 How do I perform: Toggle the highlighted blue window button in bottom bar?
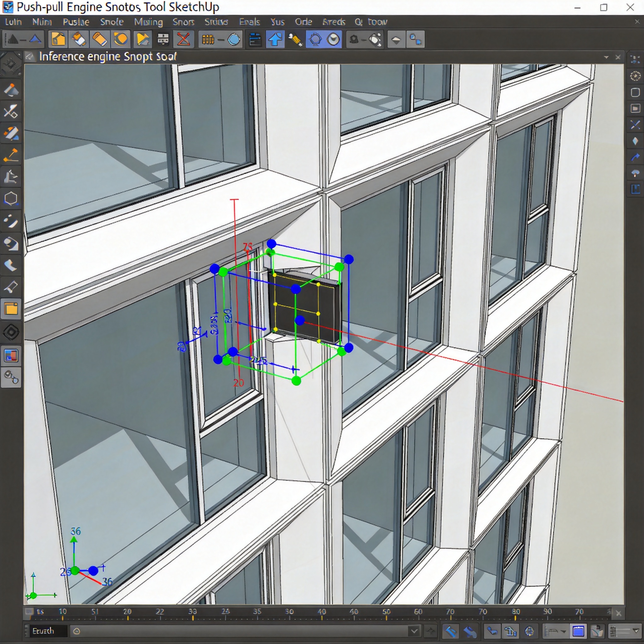[x=579, y=631]
